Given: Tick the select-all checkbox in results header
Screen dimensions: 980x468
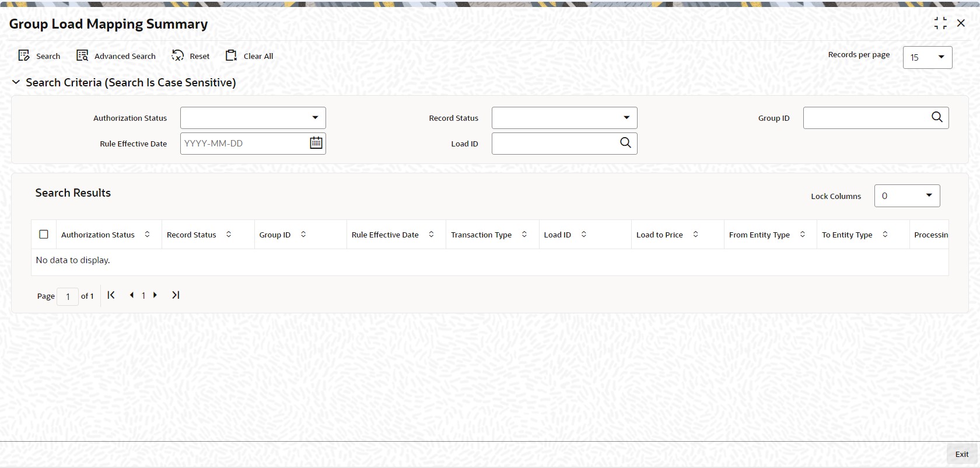Looking at the screenshot, I should tap(44, 235).
